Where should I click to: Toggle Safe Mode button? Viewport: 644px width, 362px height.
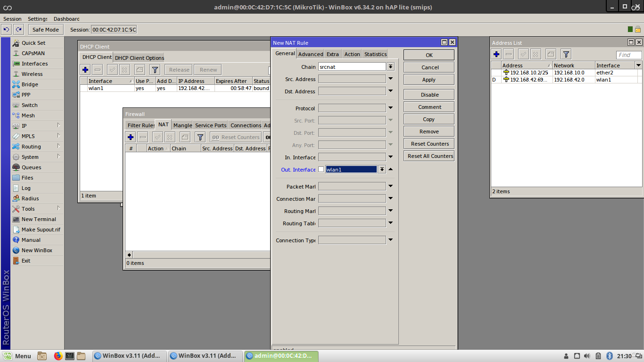click(46, 29)
